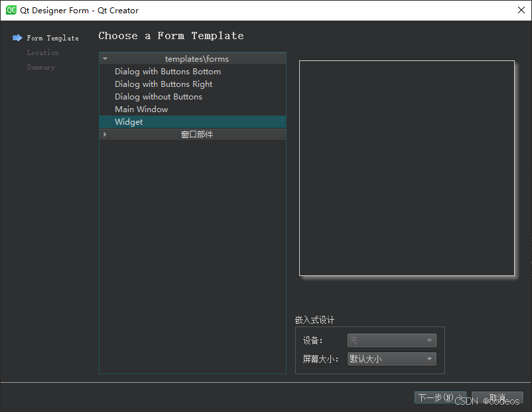Click the Location wizard step
Screen dimensions: 532x412
click(x=42, y=52)
